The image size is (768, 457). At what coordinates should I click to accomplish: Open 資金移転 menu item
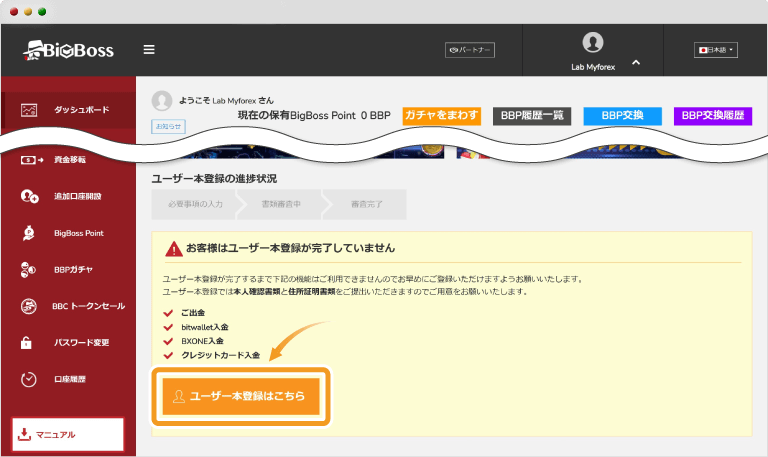[x=69, y=160]
